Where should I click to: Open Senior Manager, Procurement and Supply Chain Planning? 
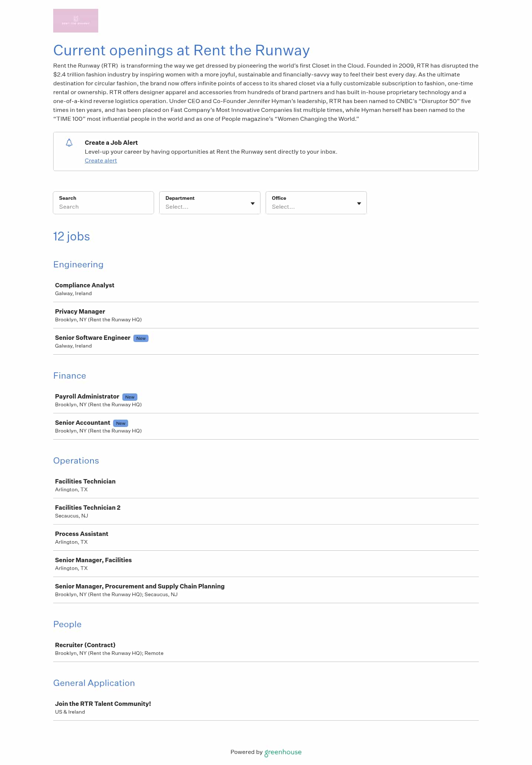(x=140, y=586)
